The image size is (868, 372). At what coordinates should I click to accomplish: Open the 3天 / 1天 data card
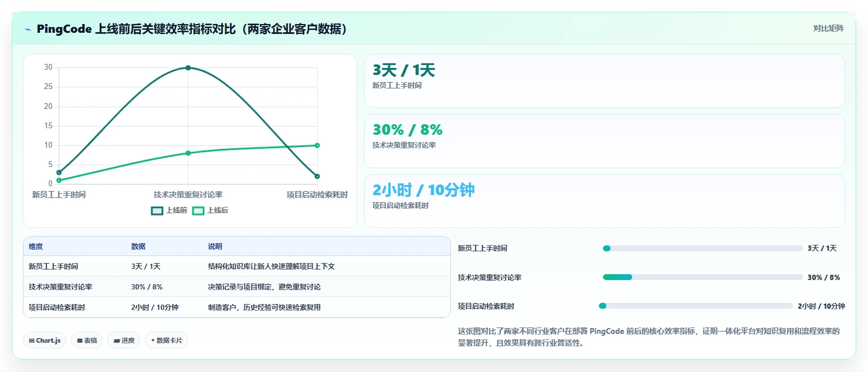pyautogui.click(x=605, y=81)
